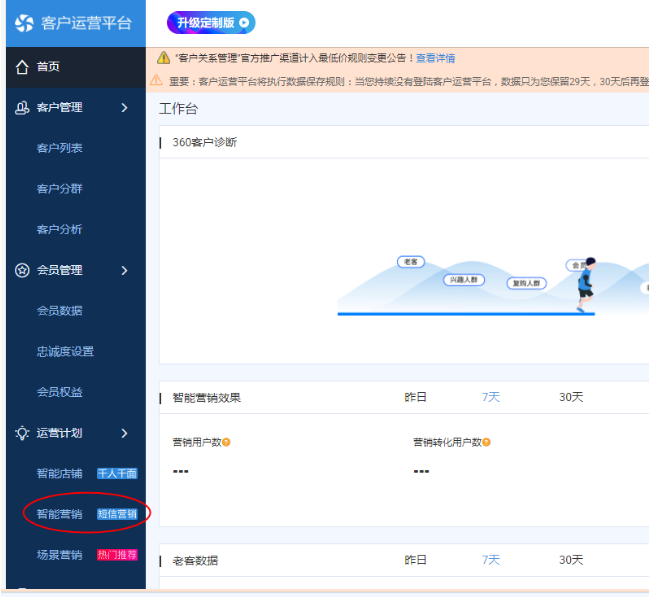660x597 pixels.
Task: Open 客户列表 in the sidebar
Action: click(60, 149)
